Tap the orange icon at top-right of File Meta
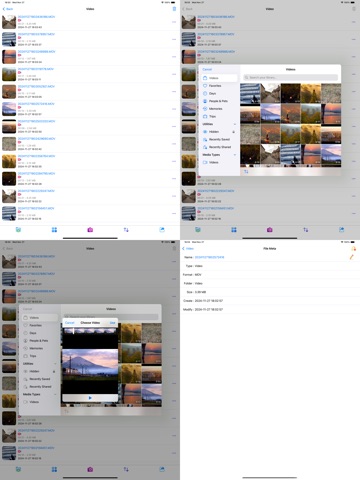This screenshot has height=480, width=360. (x=353, y=249)
